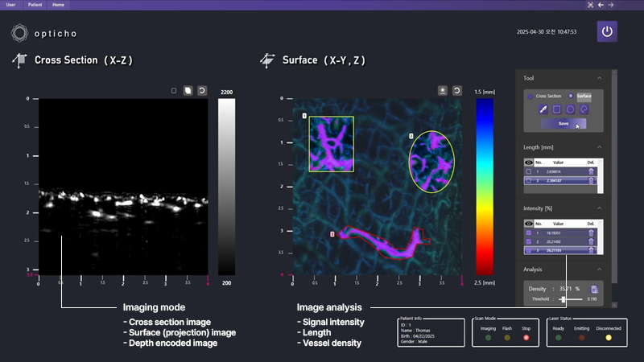Collapse the Tool panel section
Image resolution: width=644 pixels, height=362 pixels.
[599, 78]
